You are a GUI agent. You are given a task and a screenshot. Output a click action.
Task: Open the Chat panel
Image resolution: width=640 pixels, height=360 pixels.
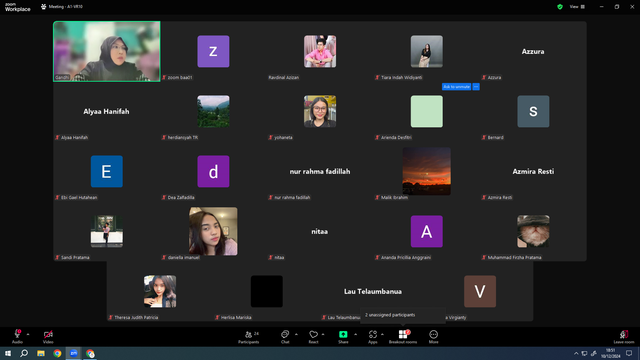285,336
